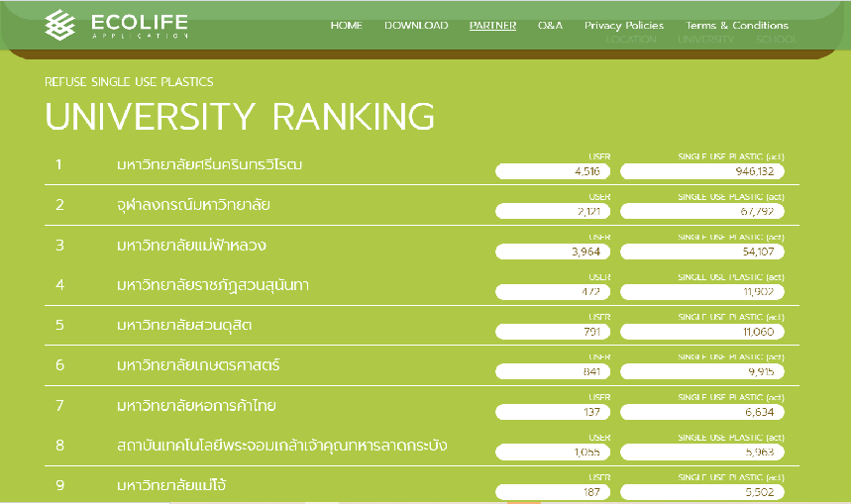
Task: Switch to LOCATION ranking submenu
Action: 631,40
